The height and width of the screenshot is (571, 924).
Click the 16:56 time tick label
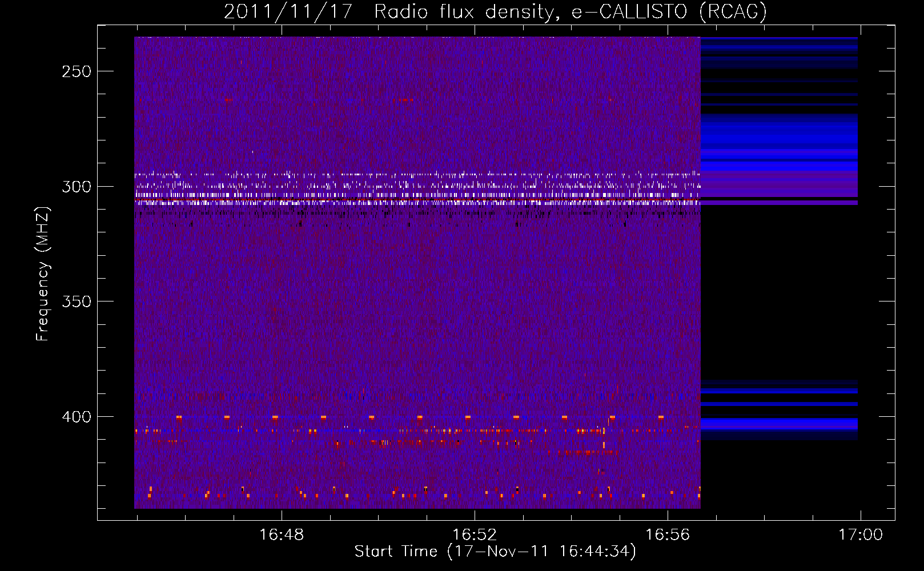click(x=668, y=535)
